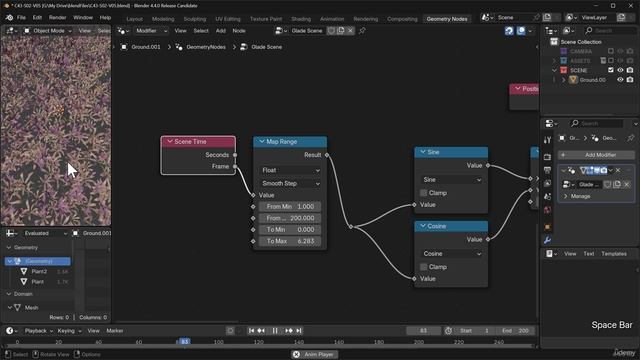Toggle the exclude checkbox for SCENE collection
This screenshot has width=640, height=360.
pyautogui.click(x=611, y=70)
